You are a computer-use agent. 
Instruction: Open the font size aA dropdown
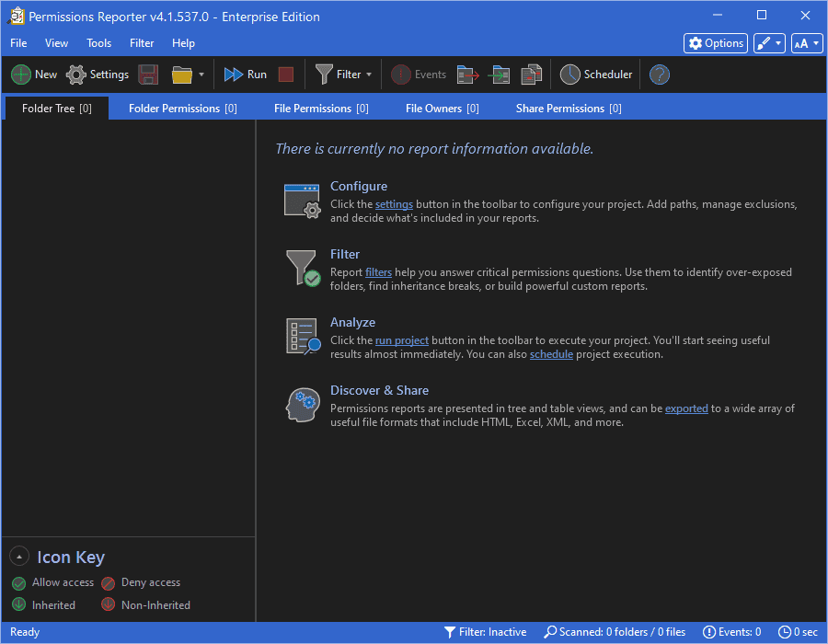pyautogui.click(x=807, y=43)
